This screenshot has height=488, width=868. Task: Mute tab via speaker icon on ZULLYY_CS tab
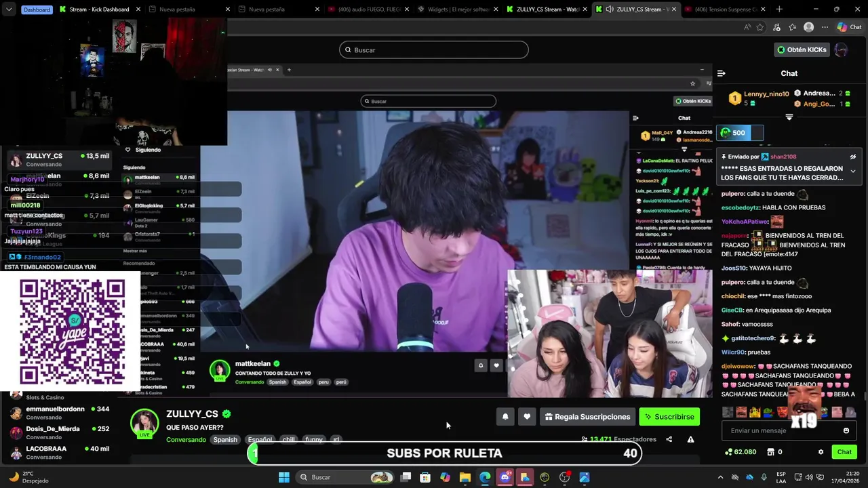pos(610,9)
